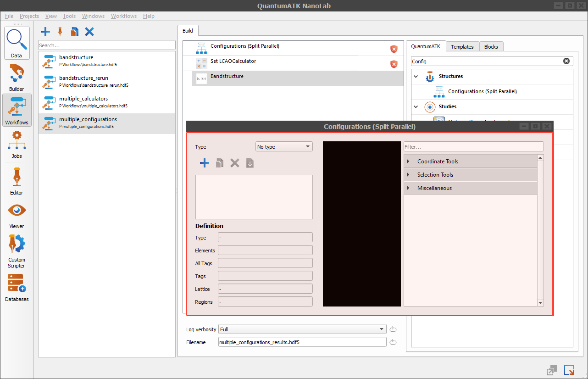Open the Viewer tool
The image size is (588, 379).
pyautogui.click(x=17, y=215)
